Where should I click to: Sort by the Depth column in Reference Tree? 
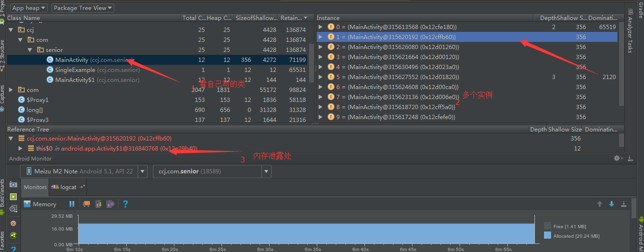click(538, 129)
